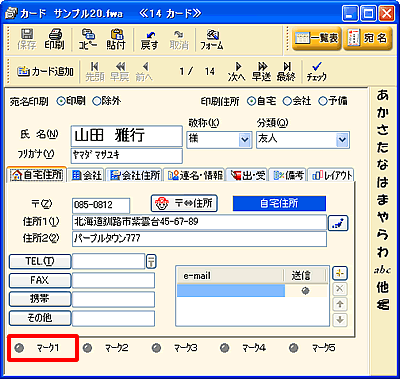
Task: Expand the 敬称 dropdown
Action: tap(245, 140)
